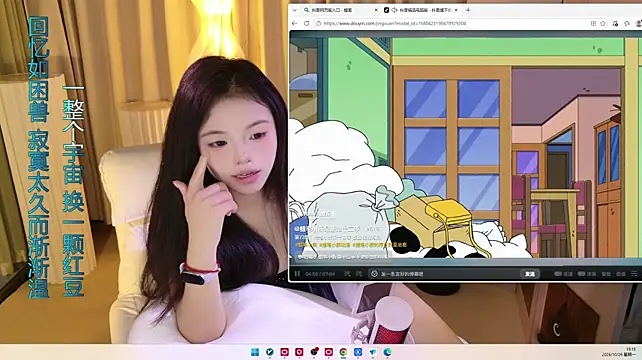Click the yellow hashtag in video caption
Image resolution: width=642 pixels, height=360 pixels.
pos(351,245)
